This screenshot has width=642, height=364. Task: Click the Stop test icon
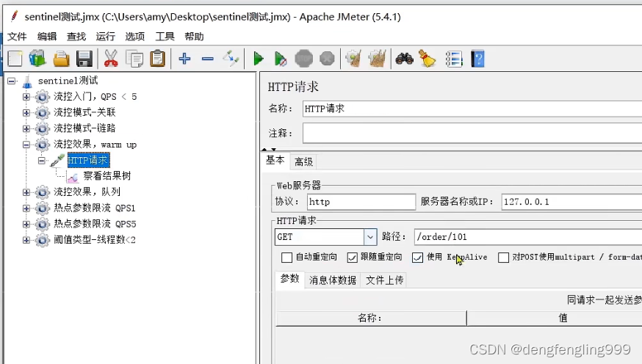(x=304, y=59)
